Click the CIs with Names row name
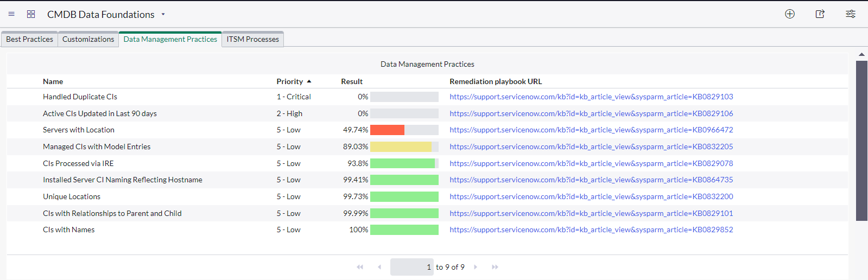The image size is (868, 280). pyautogui.click(x=69, y=230)
